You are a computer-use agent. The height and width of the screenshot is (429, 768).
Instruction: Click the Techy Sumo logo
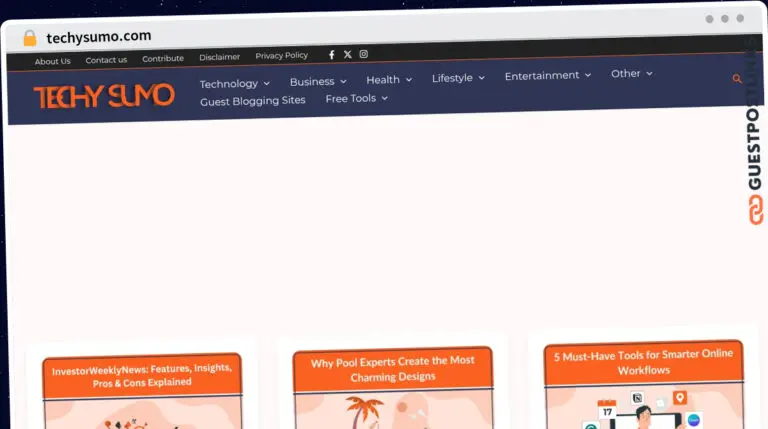point(104,96)
